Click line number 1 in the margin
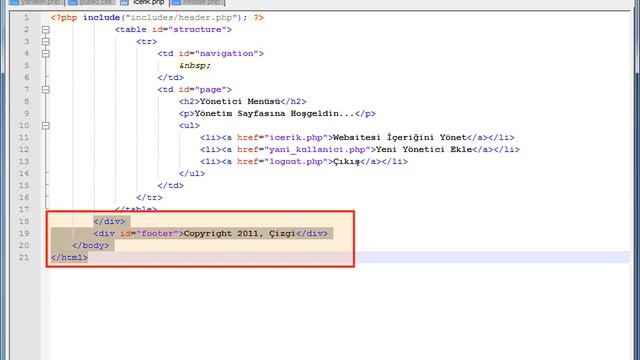 [26, 18]
